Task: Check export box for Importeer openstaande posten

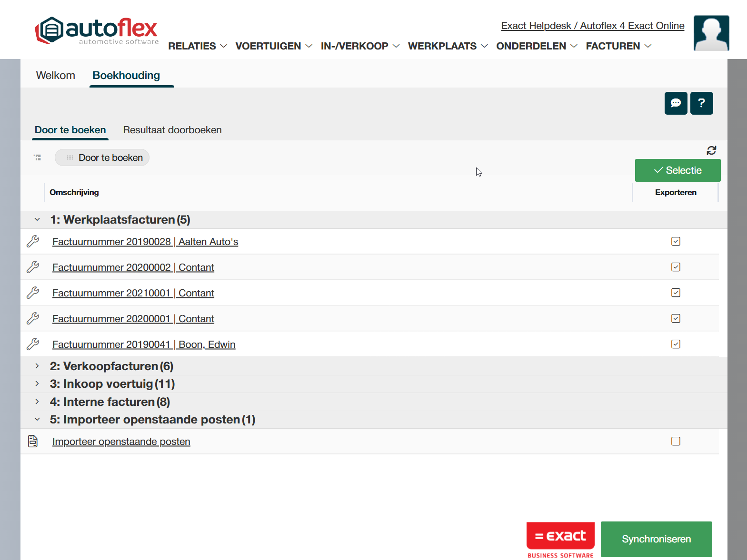Action: pos(676,441)
